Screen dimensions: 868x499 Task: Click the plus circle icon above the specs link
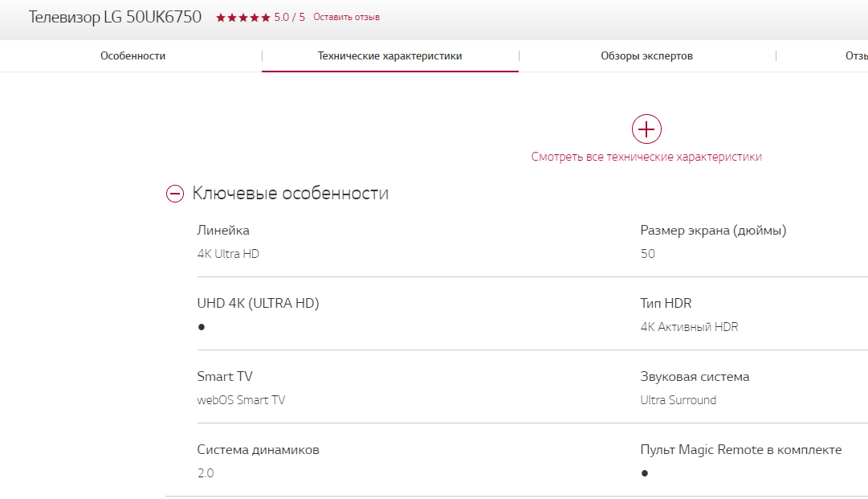click(646, 129)
